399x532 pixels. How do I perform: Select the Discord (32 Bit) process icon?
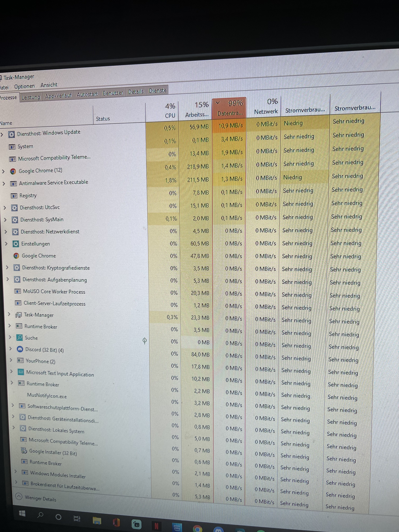pos(20,349)
